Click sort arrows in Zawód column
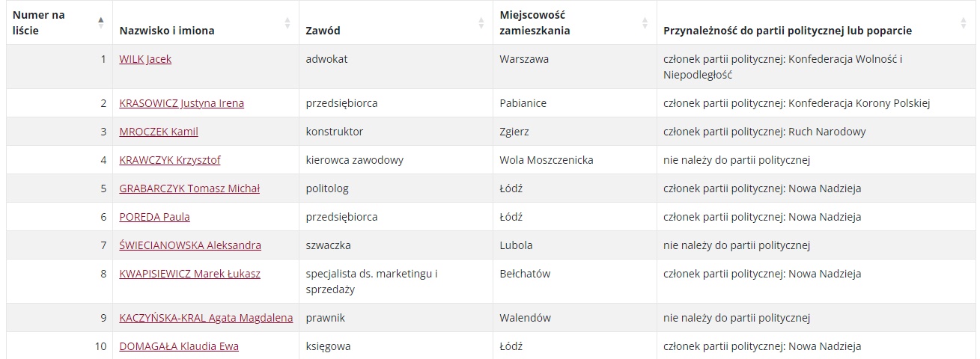 point(481,23)
